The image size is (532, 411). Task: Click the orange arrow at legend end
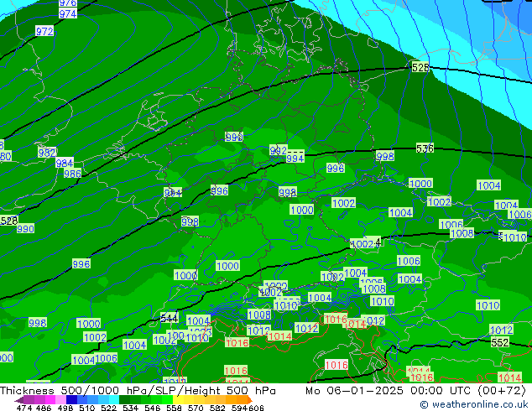point(250,399)
